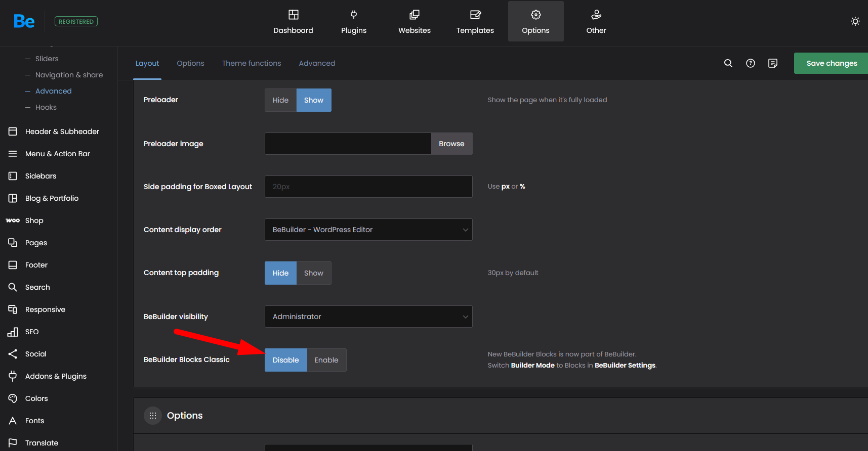Click Browse for the Preloader image
The height and width of the screenshot is (451, 868).
click(x=451, y=144)
